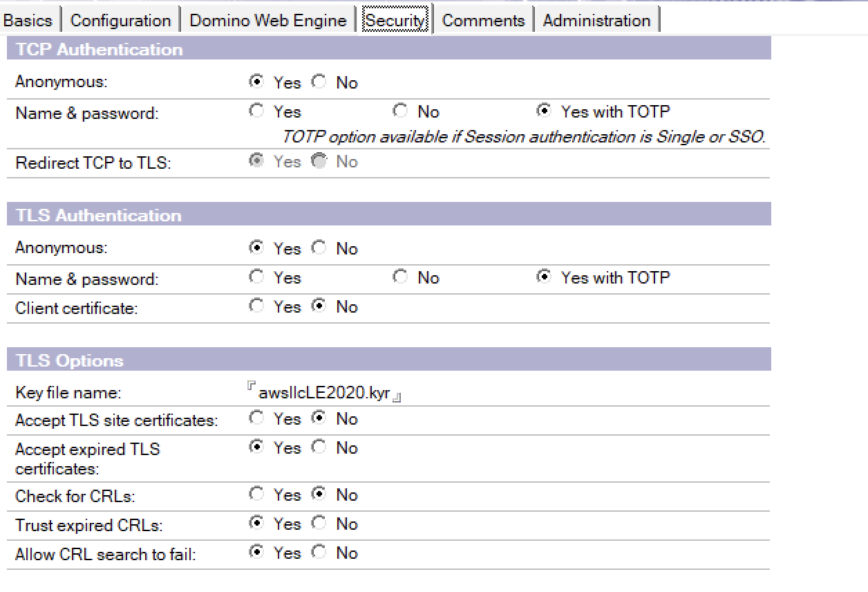Open the Administration tab
This screenshot has height=592, width=868.
point(596,20)
